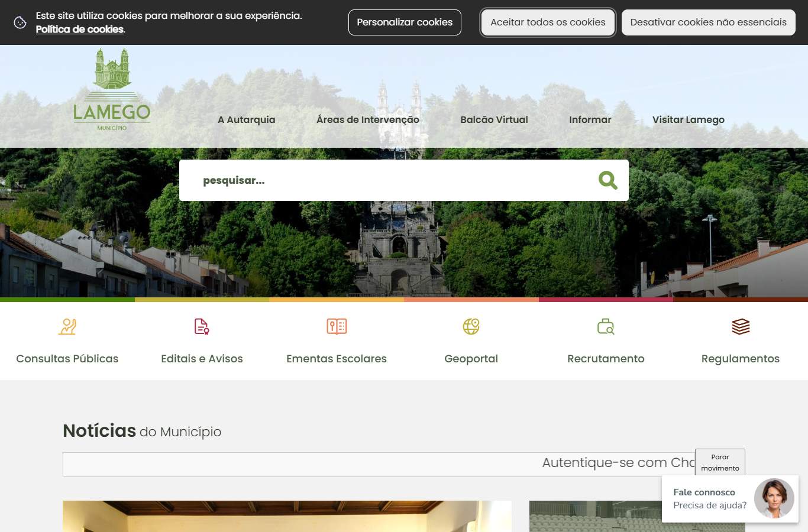Open the Áreas de Intervenção menu
The width and height of the screenshot is (808, 532).
368,119
